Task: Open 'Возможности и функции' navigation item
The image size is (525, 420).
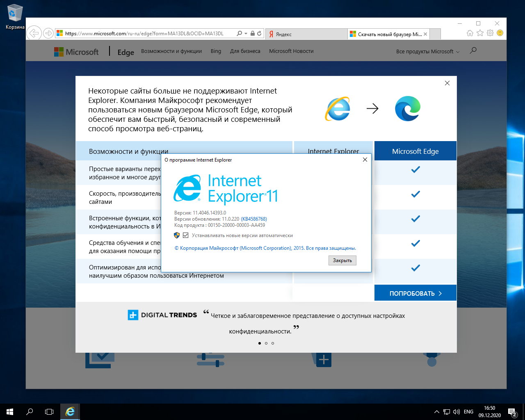Action: 171,51
